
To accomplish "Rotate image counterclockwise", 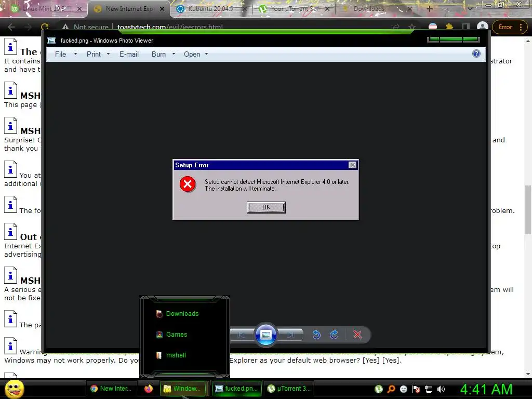I will (x=316, y=335).
